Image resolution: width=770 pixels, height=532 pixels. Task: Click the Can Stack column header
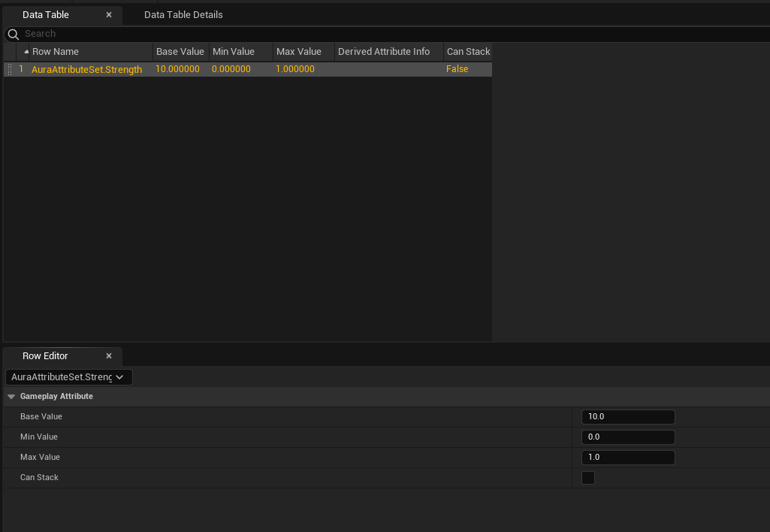[x=467, y=51]
